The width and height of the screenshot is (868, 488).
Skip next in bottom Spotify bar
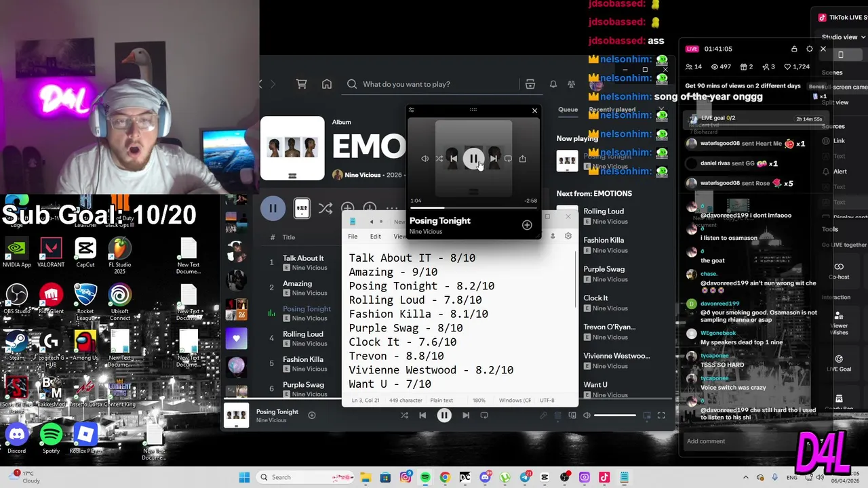pyautogui.click(x=466, y=415)
